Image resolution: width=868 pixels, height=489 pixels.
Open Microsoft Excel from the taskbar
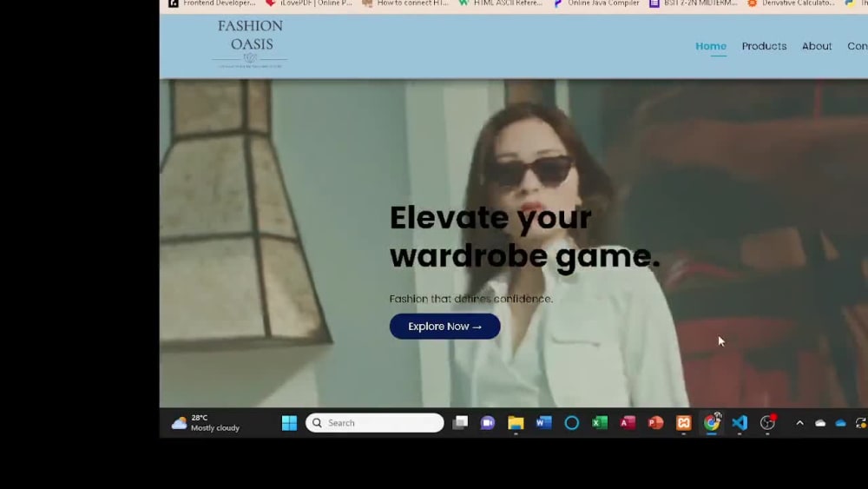tap(600, 423)
